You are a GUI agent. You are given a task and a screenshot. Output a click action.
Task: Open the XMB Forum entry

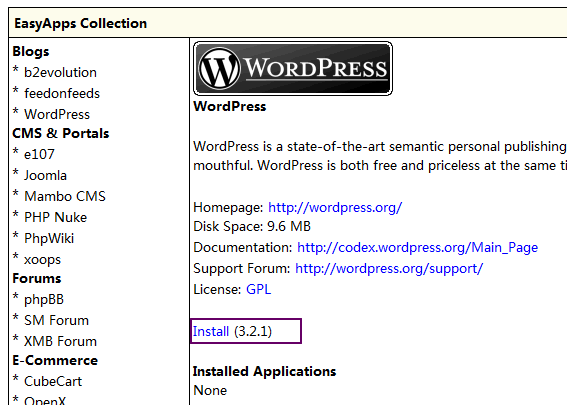(60, 341)
